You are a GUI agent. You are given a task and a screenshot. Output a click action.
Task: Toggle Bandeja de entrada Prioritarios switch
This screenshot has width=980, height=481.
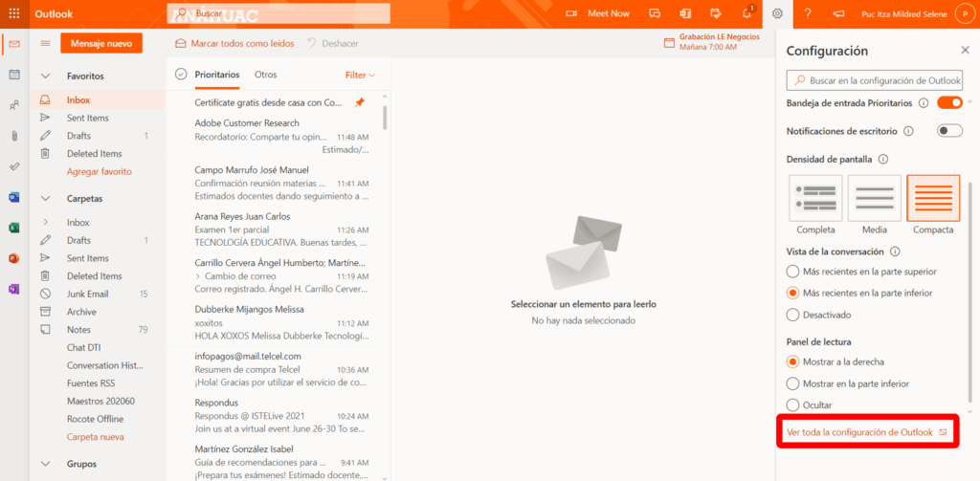(x=949, y=102)
